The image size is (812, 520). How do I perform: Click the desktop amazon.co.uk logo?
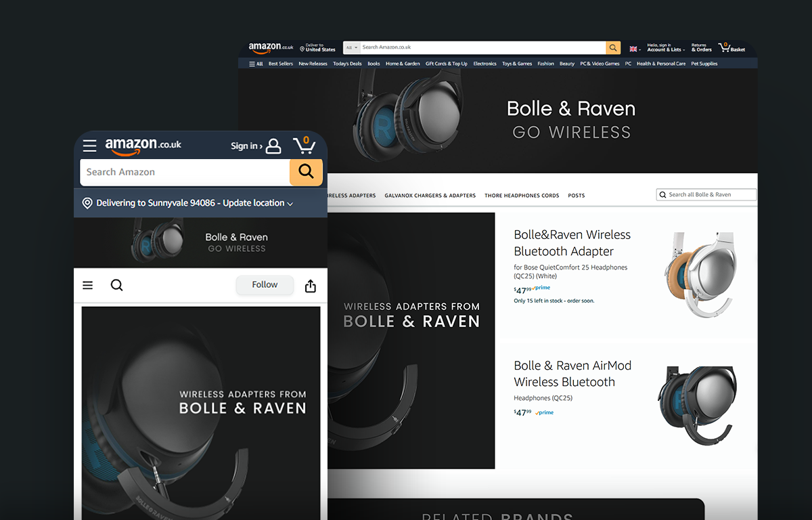(x=271, y=48)
